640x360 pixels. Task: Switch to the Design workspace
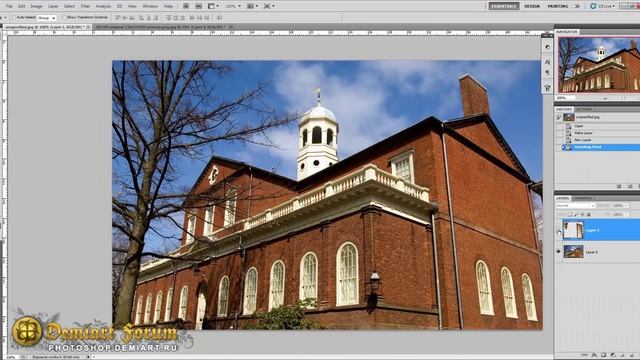[532, 6]
